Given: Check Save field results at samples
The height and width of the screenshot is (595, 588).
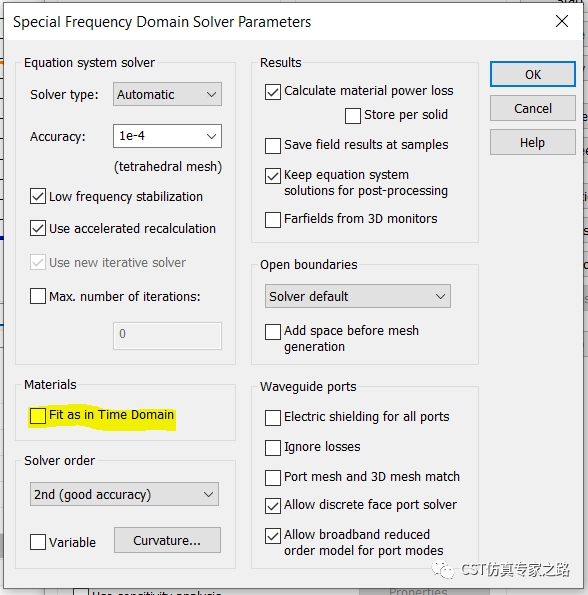Looking at the screenshot, I should pyautogui.click(x=273, y=146).
